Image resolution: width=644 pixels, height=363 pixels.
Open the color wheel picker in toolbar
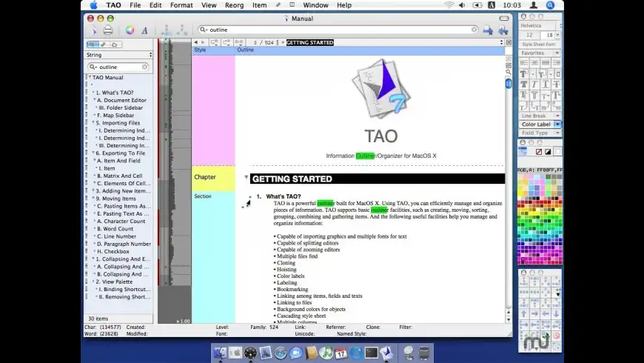point(130,30)
